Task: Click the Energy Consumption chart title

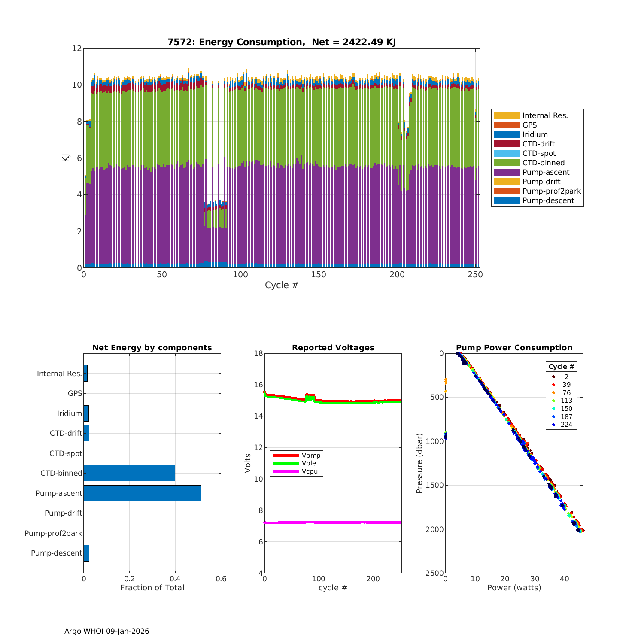Action: point(282,42)
